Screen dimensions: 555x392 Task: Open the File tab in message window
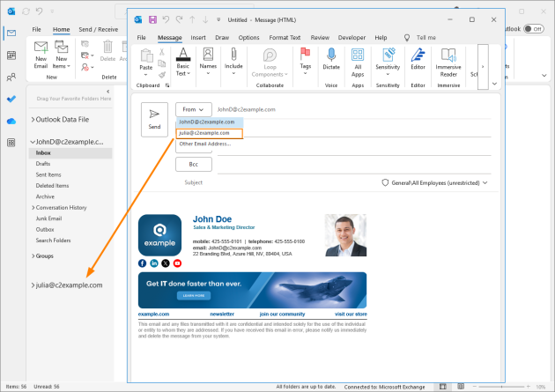tap(141, 38)
